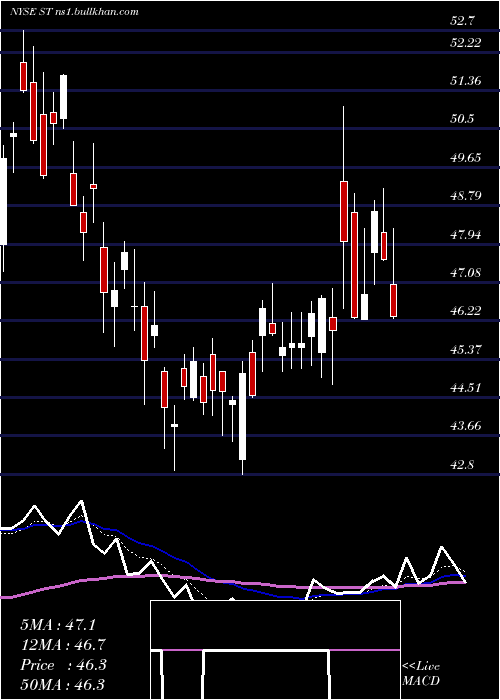The width and height of the screenshot is (500, 700).
Task: Click the 42.8 price axis label
Action: (x=462, y=464)
